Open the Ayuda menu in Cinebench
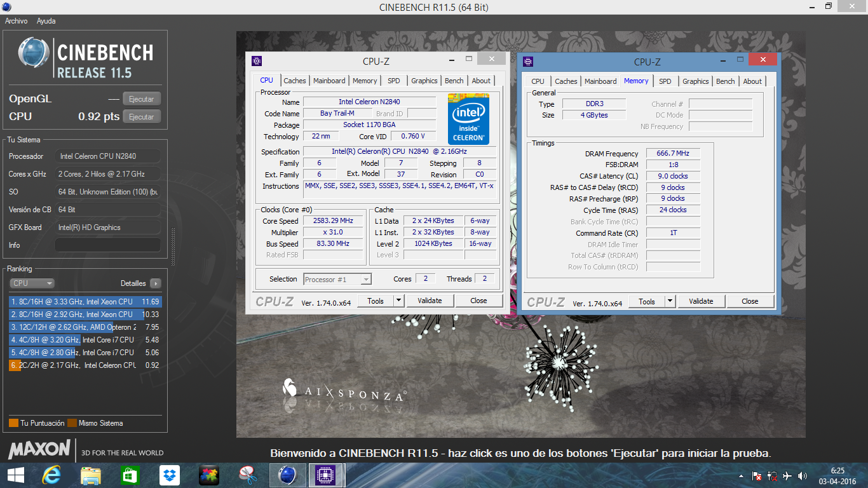 [x=46, y=21]
